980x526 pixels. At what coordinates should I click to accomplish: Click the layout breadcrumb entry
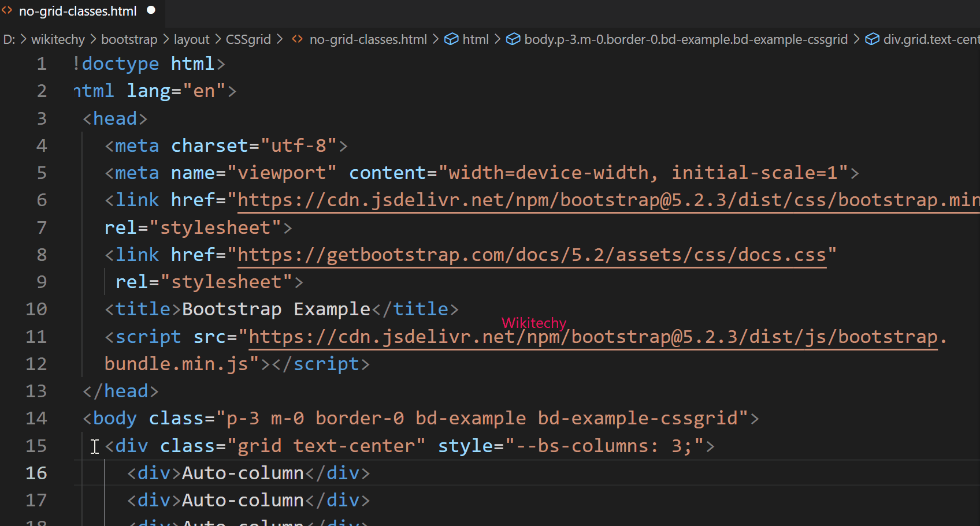191,39
